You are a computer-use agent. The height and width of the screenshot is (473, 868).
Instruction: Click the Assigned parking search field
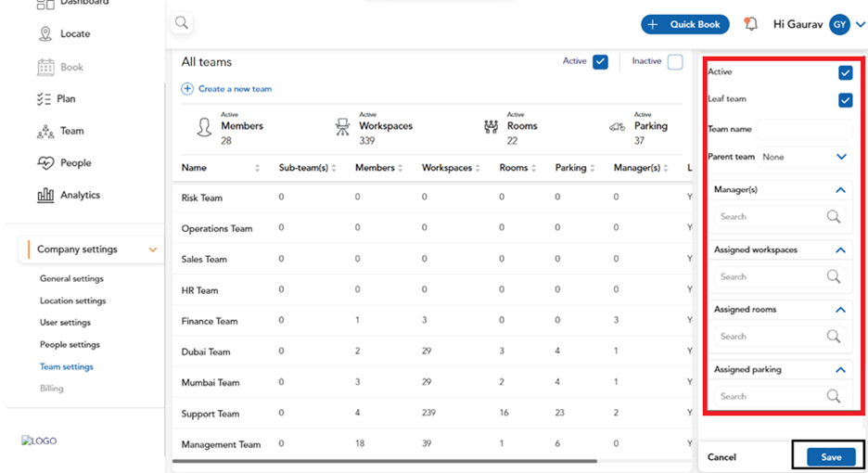coord(781,396)
